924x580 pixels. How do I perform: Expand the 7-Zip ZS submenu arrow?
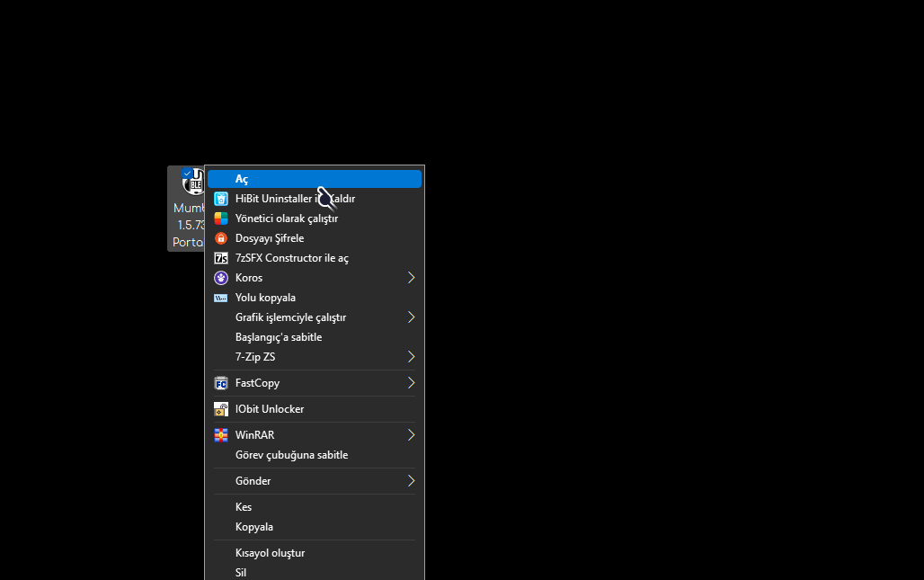tap(411, 357)
